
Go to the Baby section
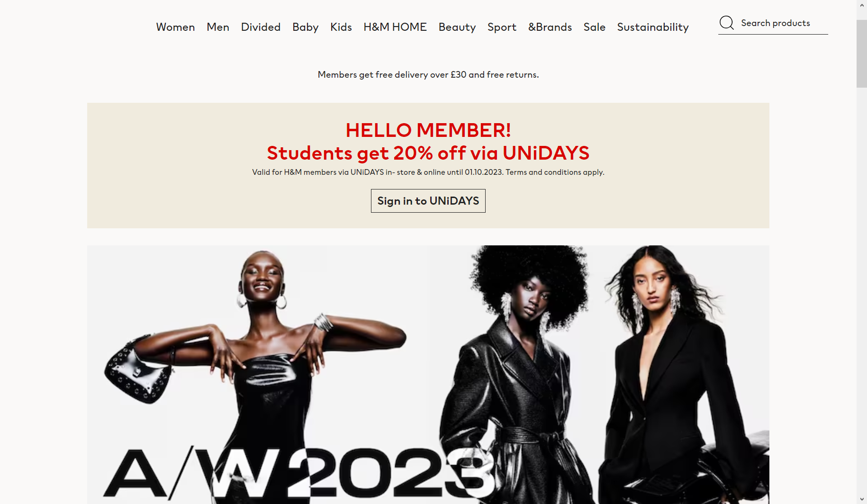[x=306, y=27]
